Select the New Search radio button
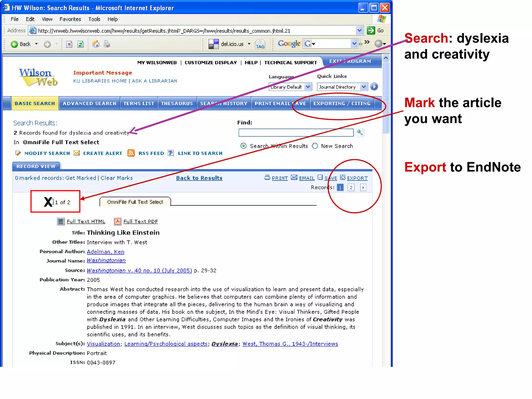The height and width of the screenshot is (399, 532). [x=315, y=146]
